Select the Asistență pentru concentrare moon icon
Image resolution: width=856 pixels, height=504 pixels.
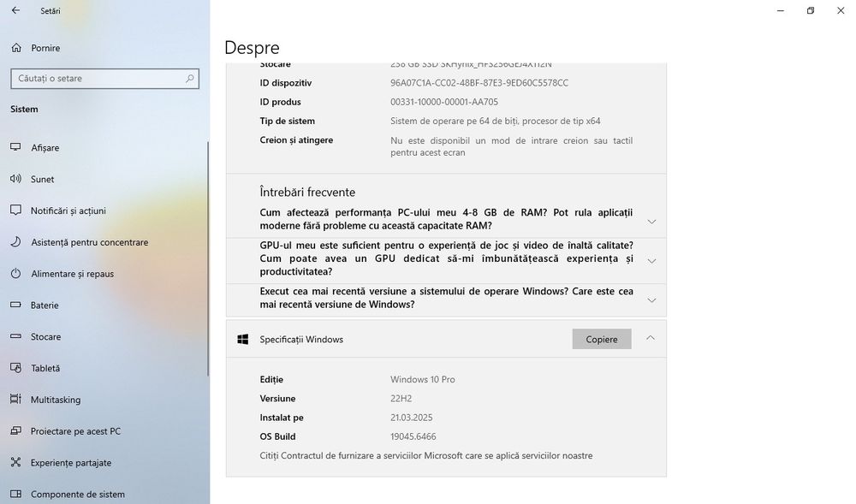[x=15, y=241]
